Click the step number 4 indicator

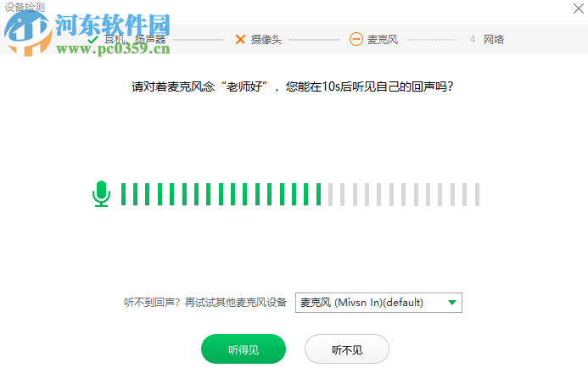click(x=473, y=39)
